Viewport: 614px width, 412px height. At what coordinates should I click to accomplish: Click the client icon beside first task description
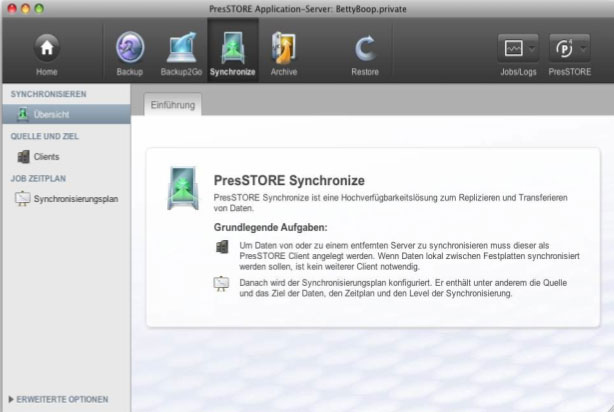coord(222,246)
